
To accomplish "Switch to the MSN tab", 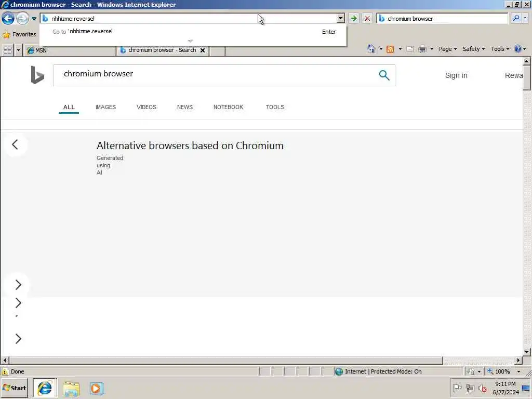I will tap(70, 50).
